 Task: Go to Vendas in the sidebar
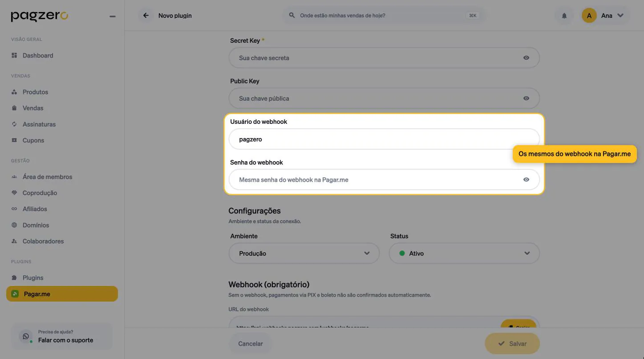62,108
